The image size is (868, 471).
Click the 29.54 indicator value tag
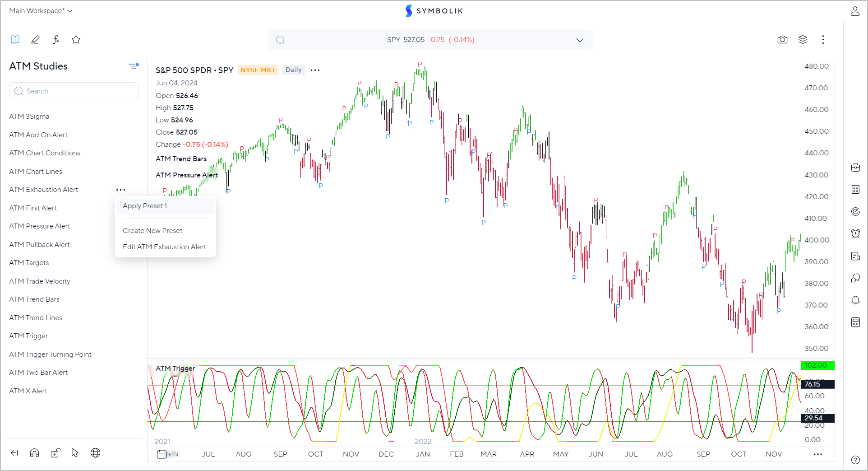click(x=817, y=418)
